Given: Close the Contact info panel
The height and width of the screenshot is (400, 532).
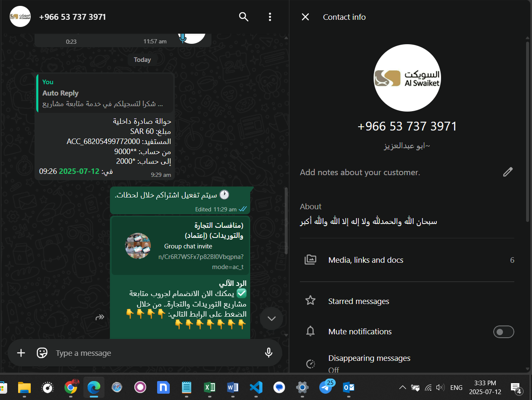Looking at the screenshot, I should click(305, 17).
